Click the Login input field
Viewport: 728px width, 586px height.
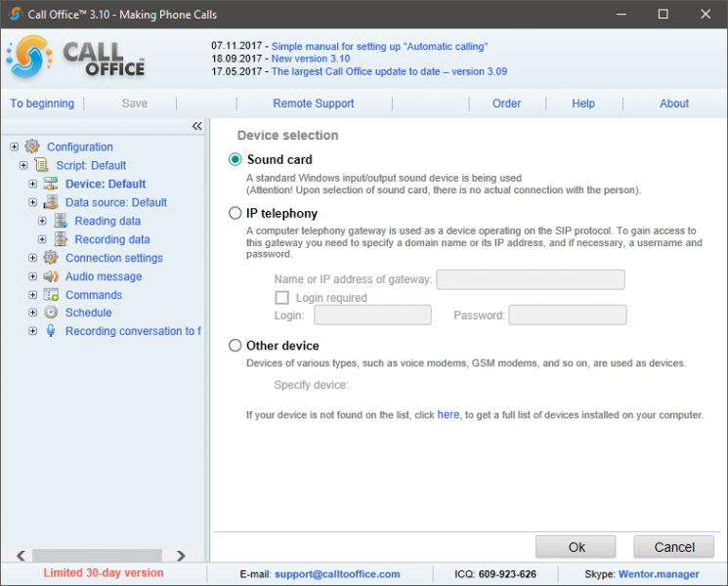click(372, 315)
